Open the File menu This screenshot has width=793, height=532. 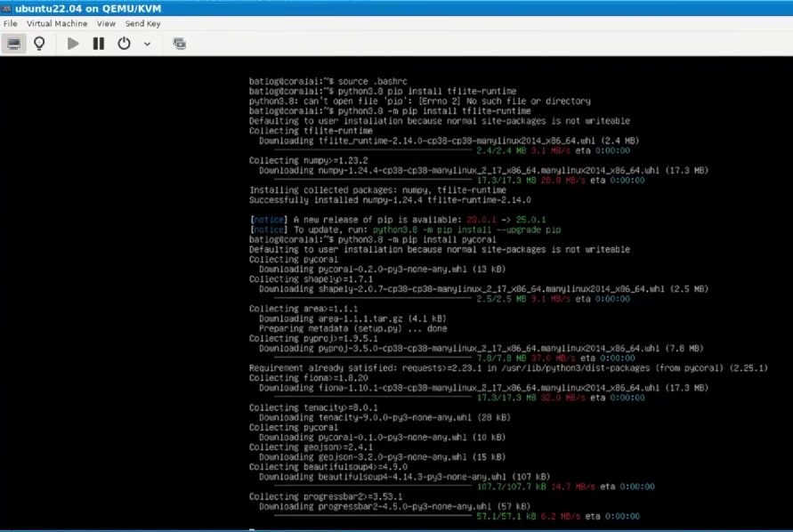[10, 23]
